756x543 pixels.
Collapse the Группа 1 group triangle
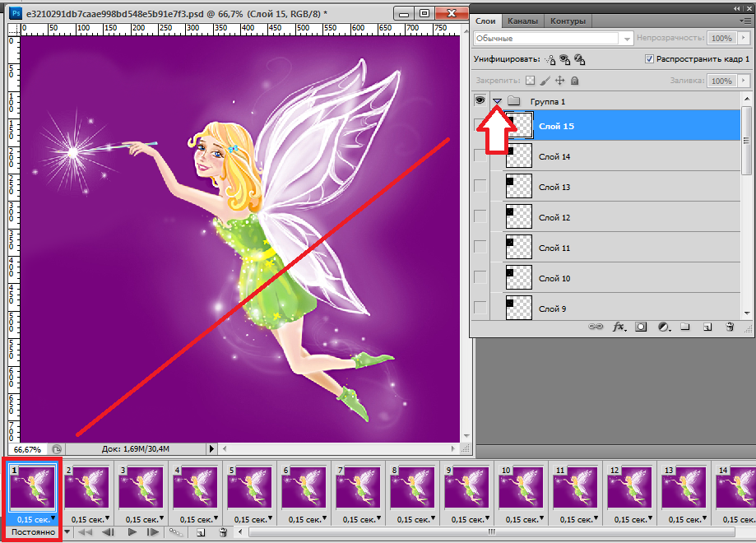497,100
